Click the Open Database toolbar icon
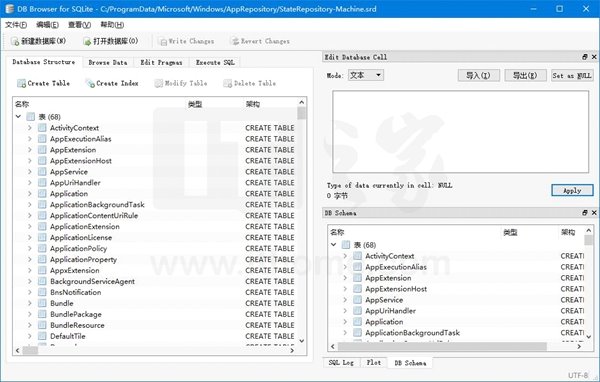 pos(87,41)
